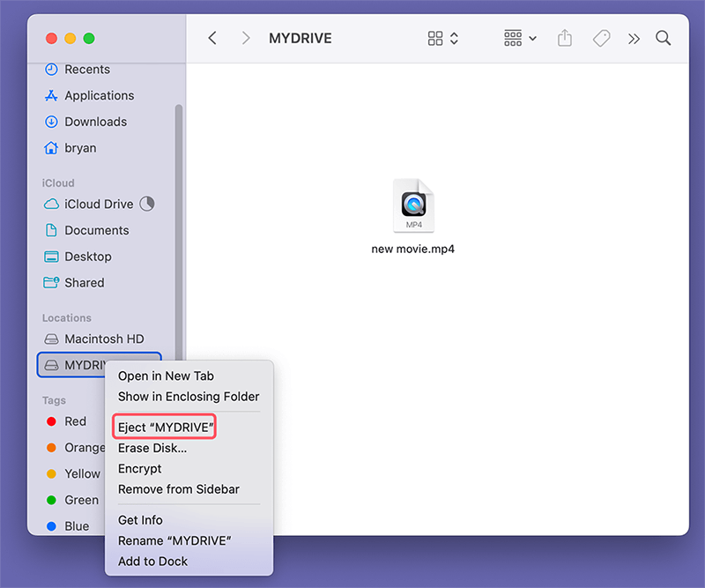Show more toolbar items chevron
This screenshot has height=588, width=705.
pyautogui.click(x=634, y=39)
